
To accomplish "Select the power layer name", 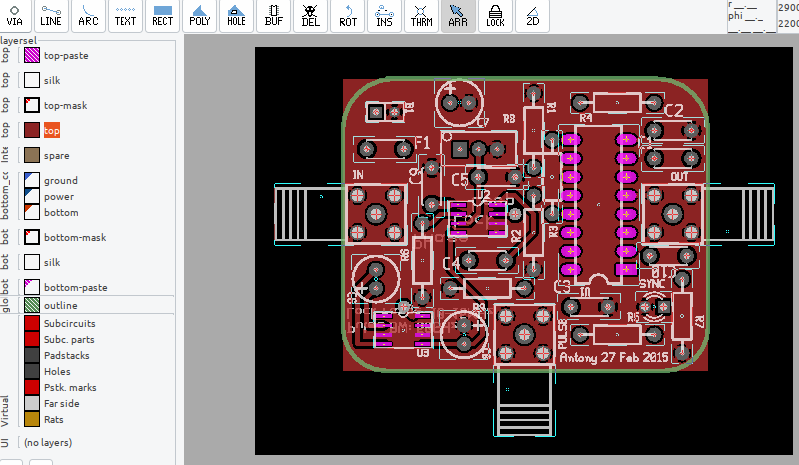I will (x=59, y=197).
